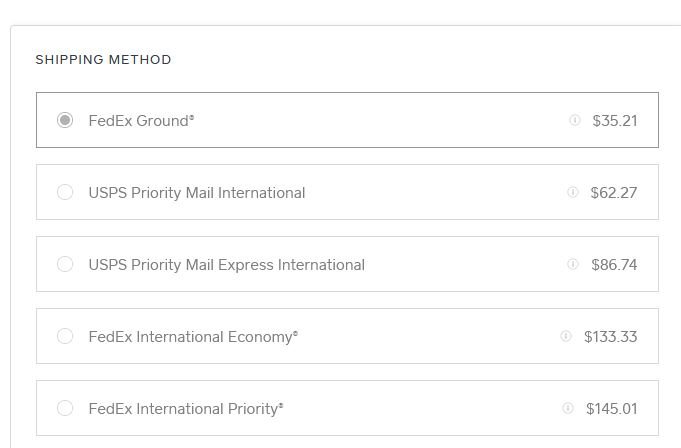
Task: Select the FedEx Ground radio button
Action: (65, 120)
